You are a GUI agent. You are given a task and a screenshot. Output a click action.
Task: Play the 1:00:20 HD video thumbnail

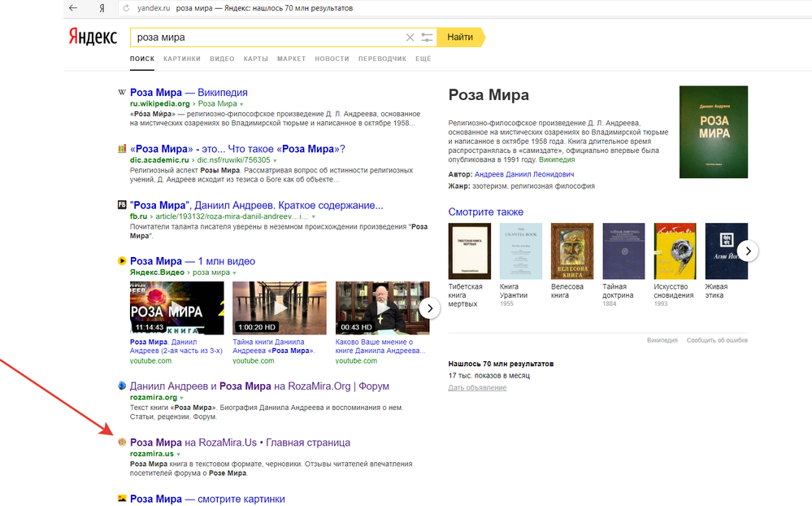(x=280, y=308)
